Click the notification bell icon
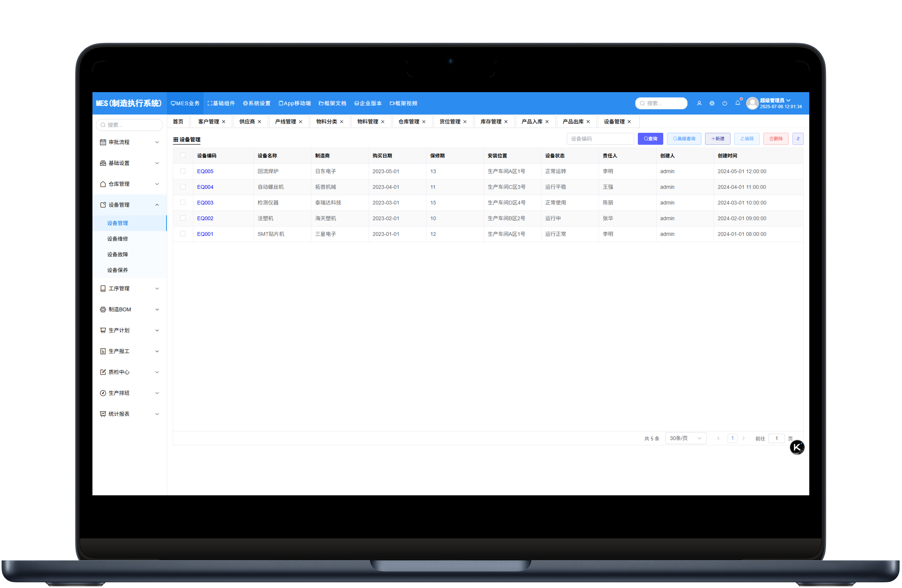902x588 pixels. point(738,103)
